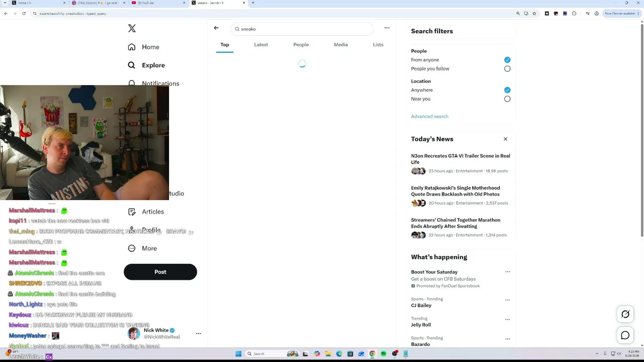
Task: Reload the page in Chrome
Action: [x=24, y=14]
